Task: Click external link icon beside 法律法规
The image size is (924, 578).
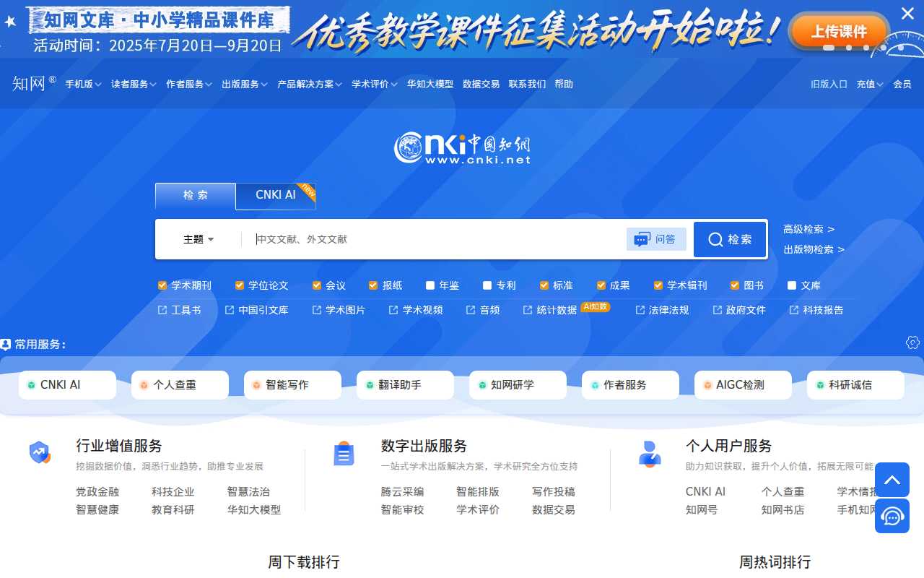Action: pyautogui.click(x=640, y=310)
